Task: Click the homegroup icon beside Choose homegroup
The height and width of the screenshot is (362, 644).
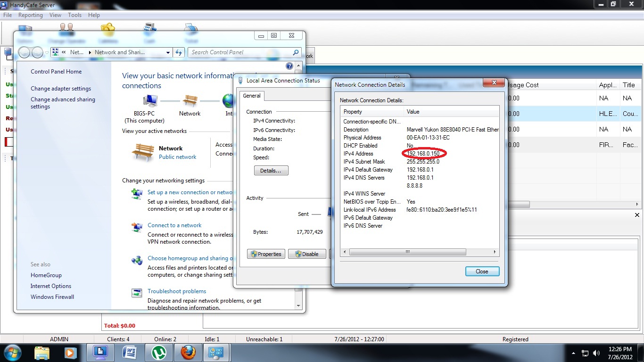Action: coord(137,260)
